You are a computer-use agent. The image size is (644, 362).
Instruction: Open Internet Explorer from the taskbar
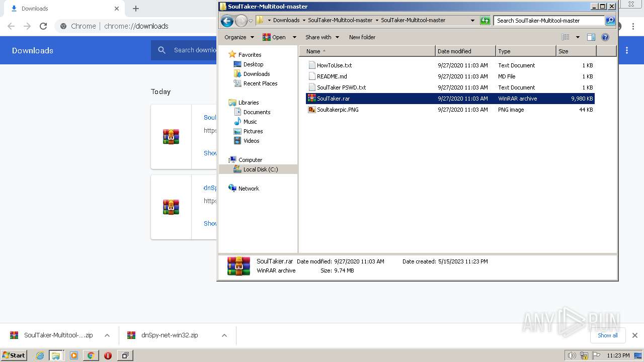(40, 355)
